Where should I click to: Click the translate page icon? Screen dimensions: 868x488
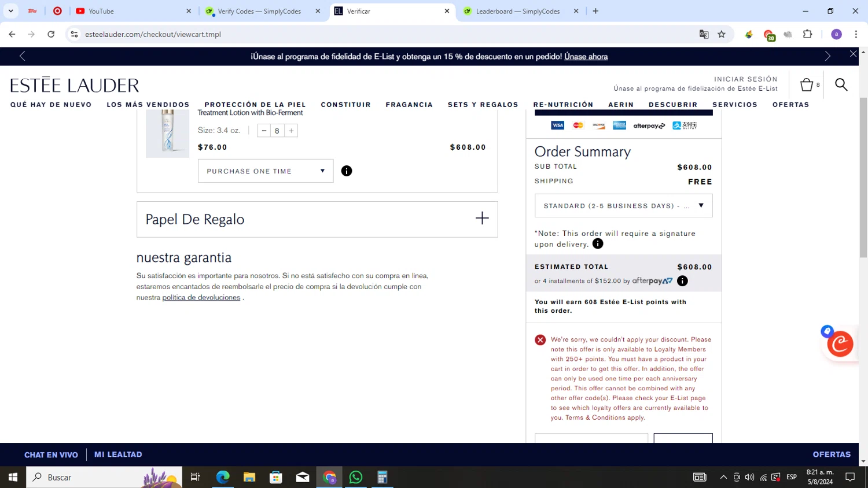coord(704,34)
